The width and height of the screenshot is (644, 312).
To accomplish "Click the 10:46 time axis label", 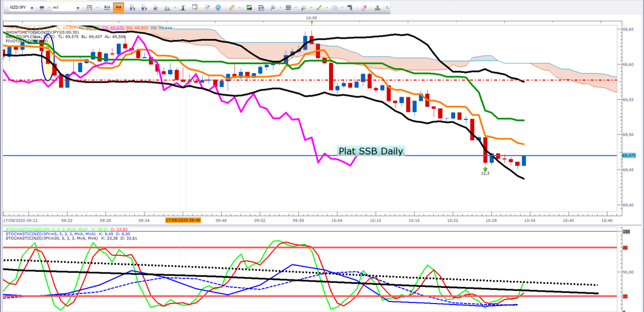I will click(x=607, y=220).
